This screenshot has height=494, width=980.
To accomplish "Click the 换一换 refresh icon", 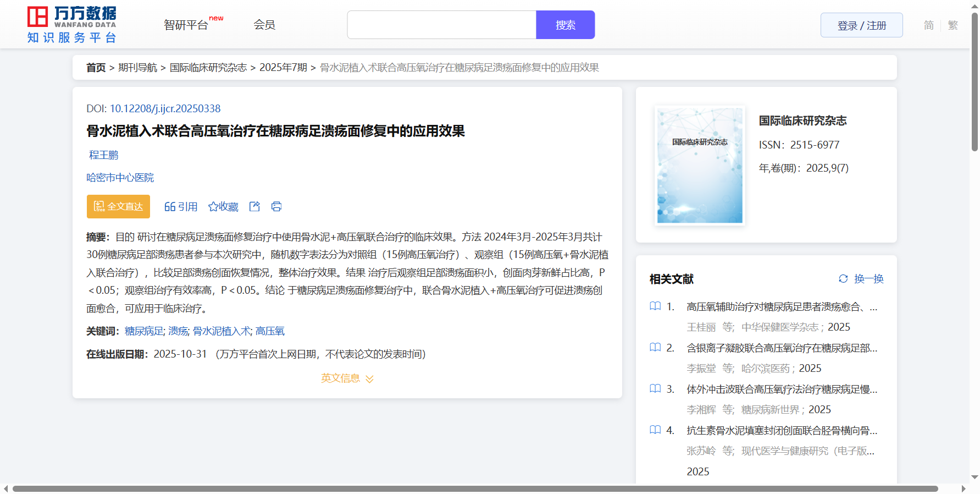I will pos(843,279).
